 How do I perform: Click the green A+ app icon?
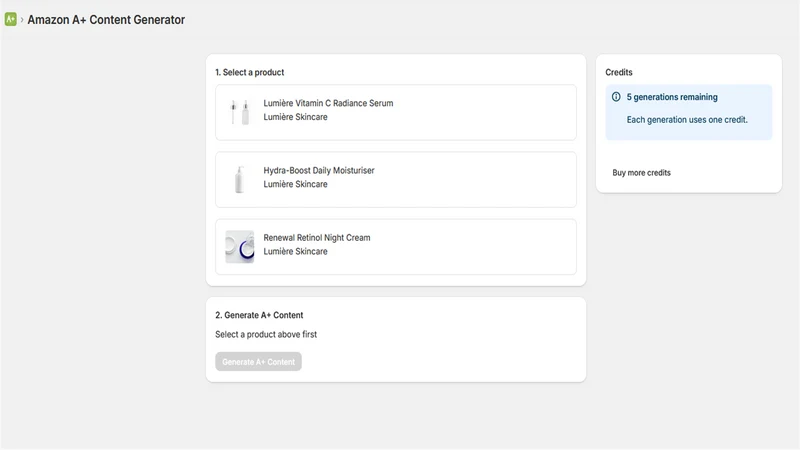pos(11,19)
